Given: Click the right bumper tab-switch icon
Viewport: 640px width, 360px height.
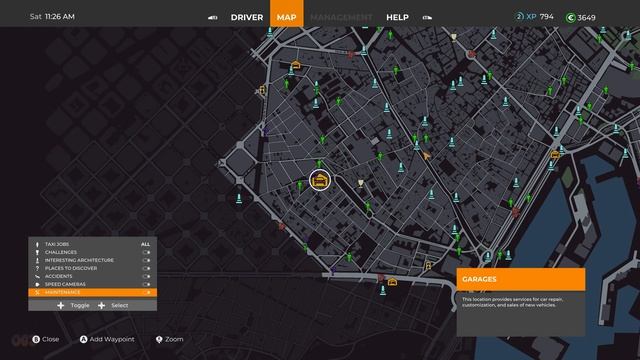Looking at the screenshot, I should point(427,18).
